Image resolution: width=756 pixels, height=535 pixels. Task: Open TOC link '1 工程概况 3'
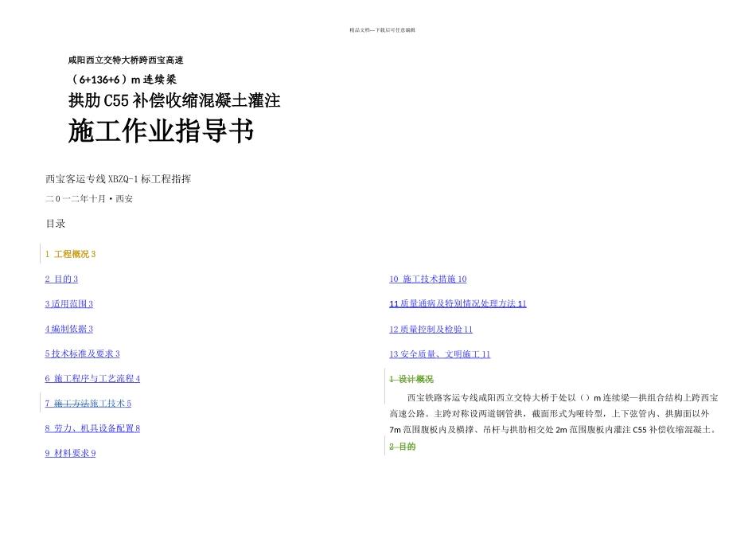(x=70, y=254)
